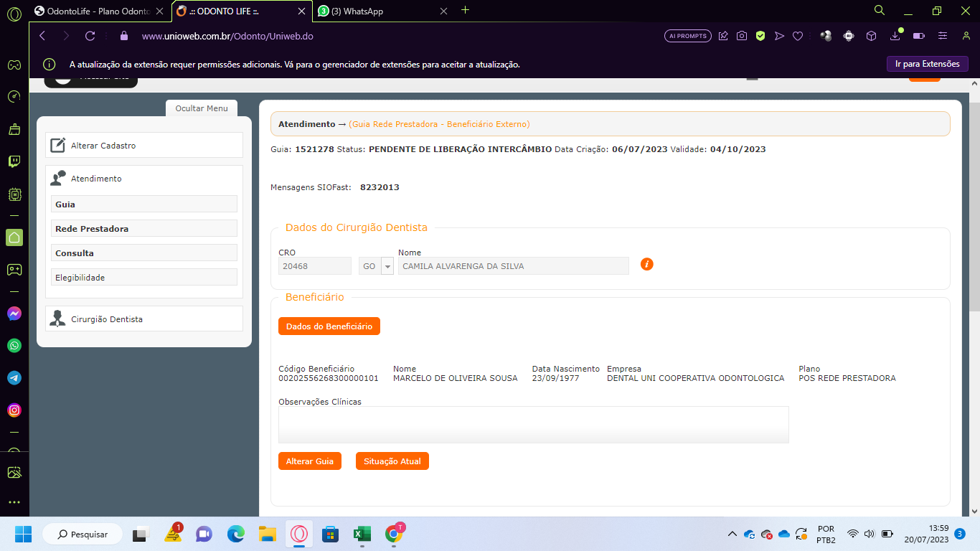Click the orange info icon beside dentist name
This screenshot has height=551, width=980.
[x=646, y=265]
